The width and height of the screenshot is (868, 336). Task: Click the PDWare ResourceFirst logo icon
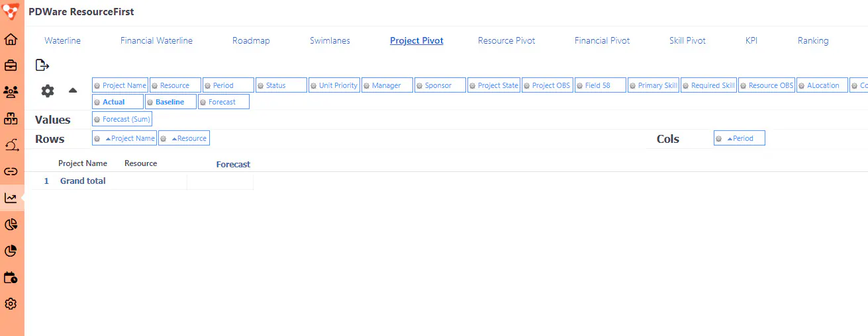(x=11, y=11)
